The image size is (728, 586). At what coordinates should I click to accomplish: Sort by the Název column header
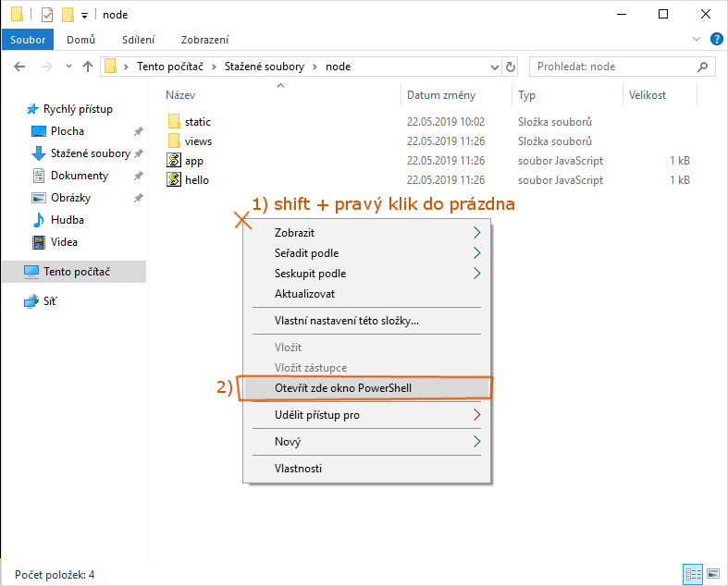(180, 95)
